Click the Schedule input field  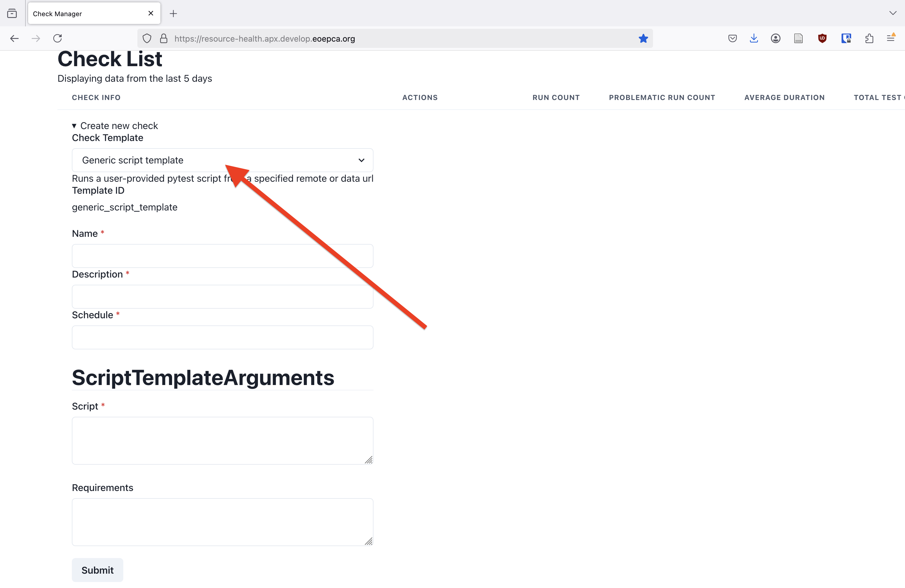(x=222, y=337)
